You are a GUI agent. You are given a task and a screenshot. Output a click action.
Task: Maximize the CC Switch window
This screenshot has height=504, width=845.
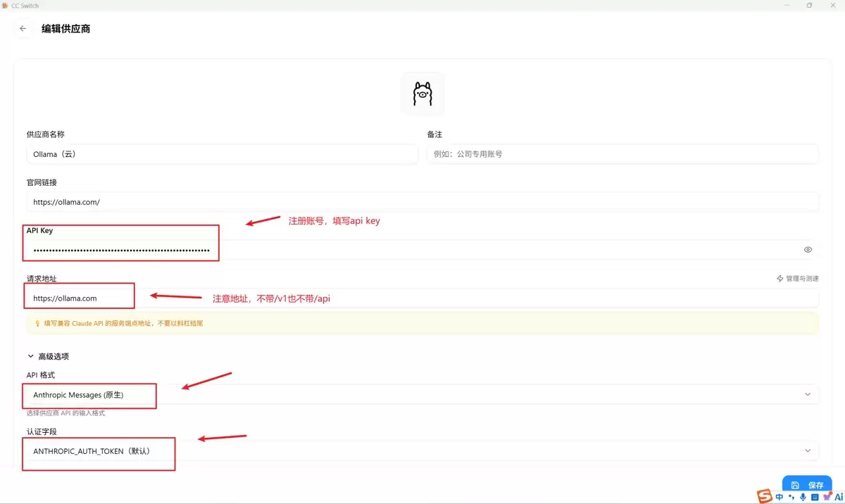tap(809, 5)
